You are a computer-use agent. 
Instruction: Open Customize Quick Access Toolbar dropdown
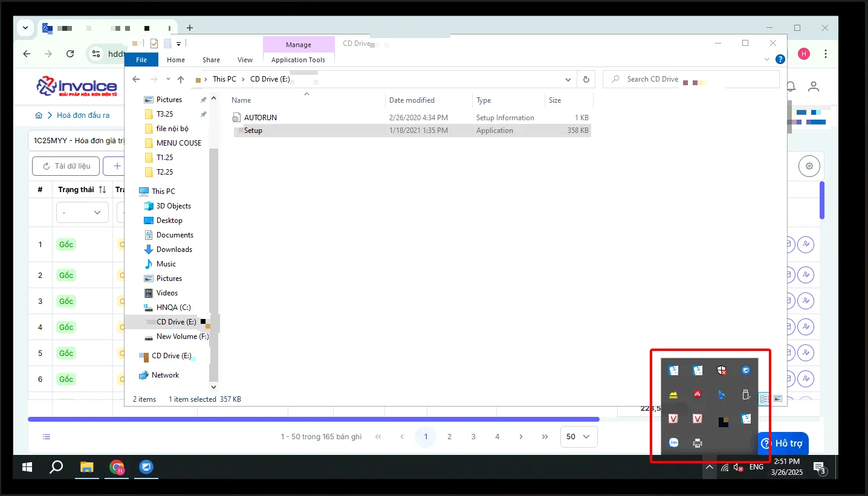coord(179,44)
